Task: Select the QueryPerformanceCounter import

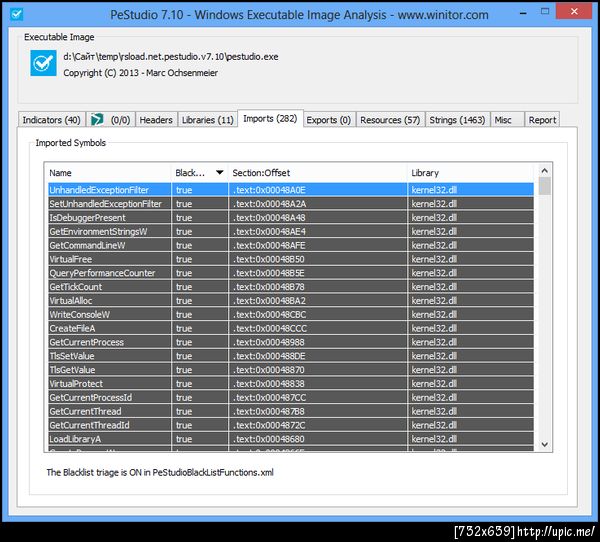Action: pos(291,273)
